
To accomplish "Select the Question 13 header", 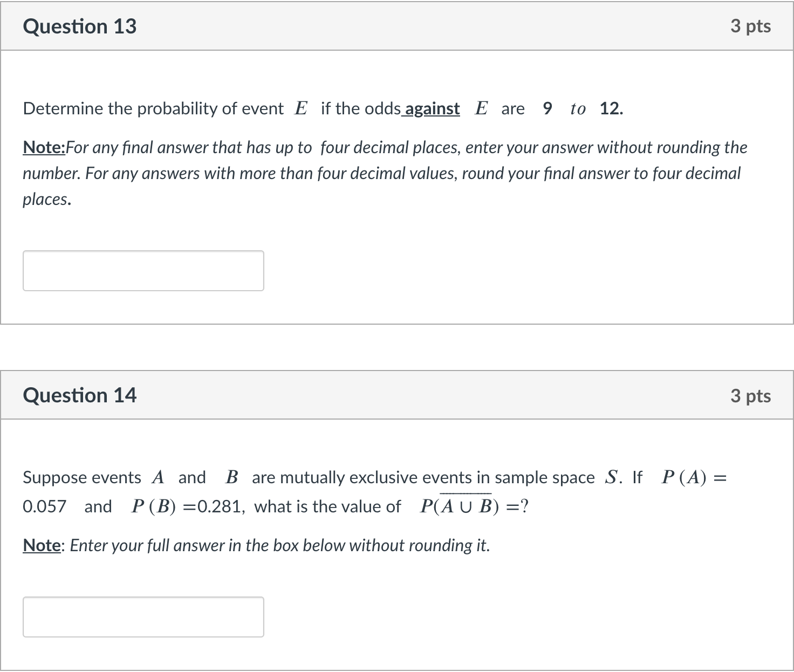I will 80,25.
